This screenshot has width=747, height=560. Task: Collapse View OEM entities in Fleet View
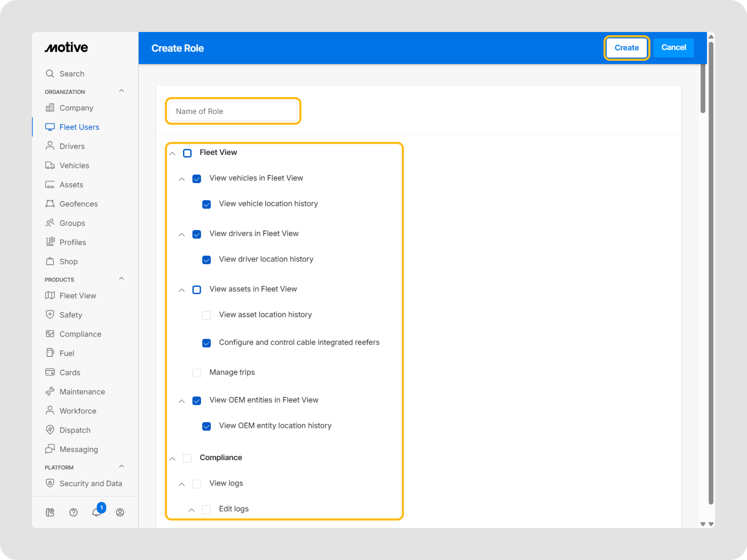coord(182,401)
